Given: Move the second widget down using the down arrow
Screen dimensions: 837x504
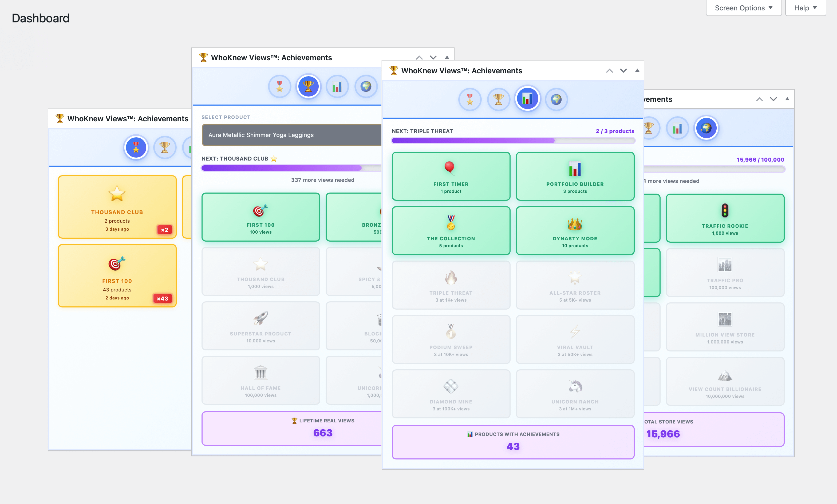Looking at the screenshot, I should tap(433, 57).
